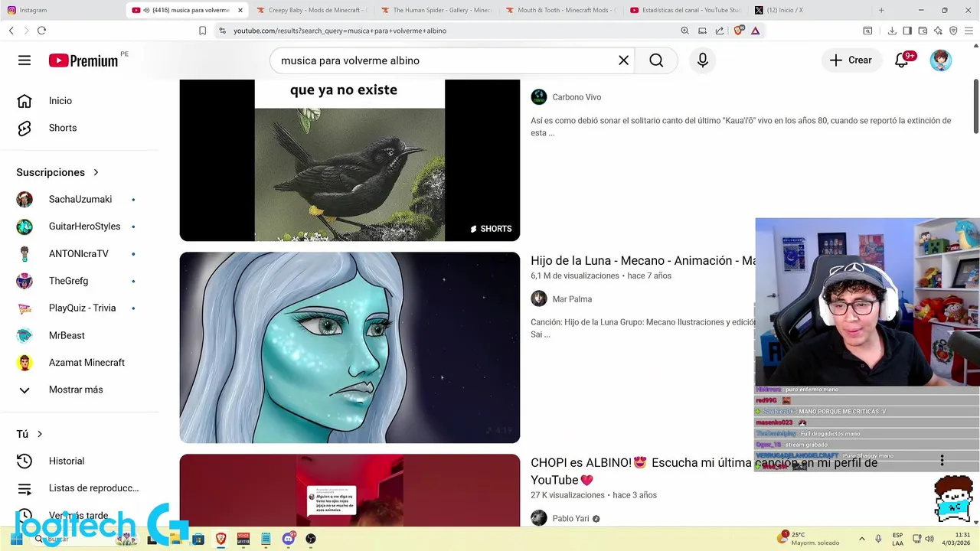
Task: Open the Leo AI sparkle icon
Action: [x=938, y=31]
